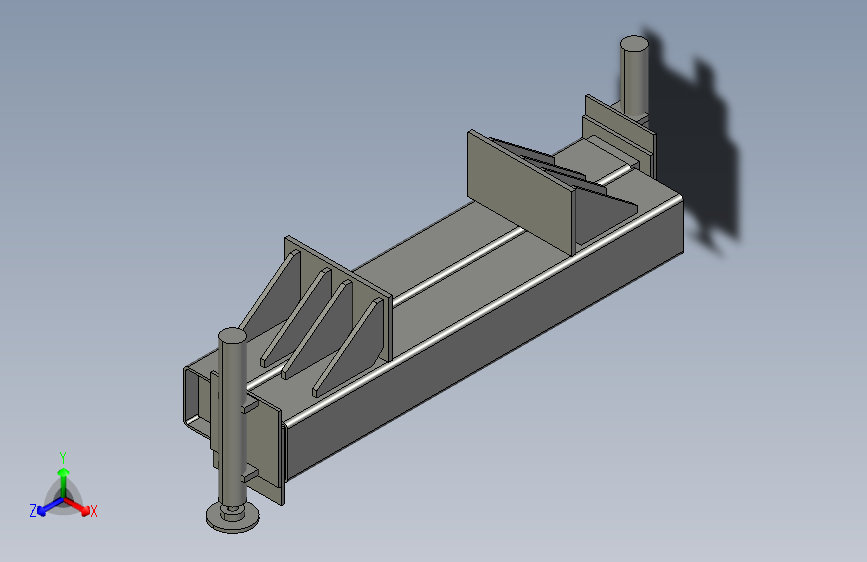Click the green Y axis arrow of the triad

coord(64,481)
